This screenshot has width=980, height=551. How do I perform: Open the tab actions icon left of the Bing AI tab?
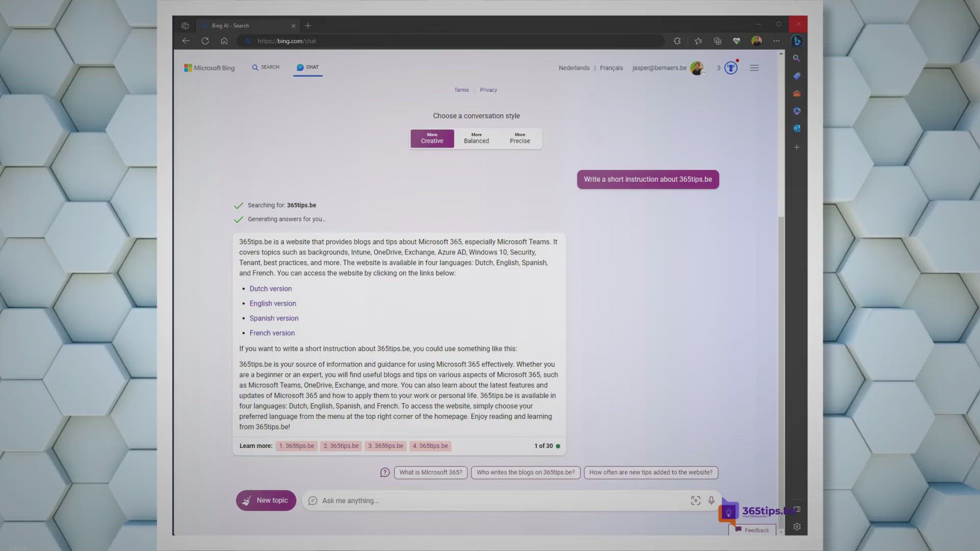[x=185, y=26]
